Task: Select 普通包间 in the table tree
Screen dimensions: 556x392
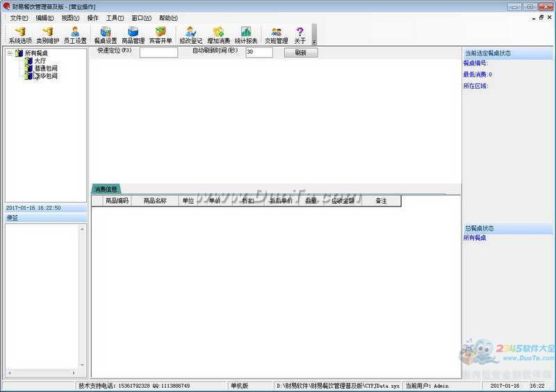Action: tap(46, 68)
